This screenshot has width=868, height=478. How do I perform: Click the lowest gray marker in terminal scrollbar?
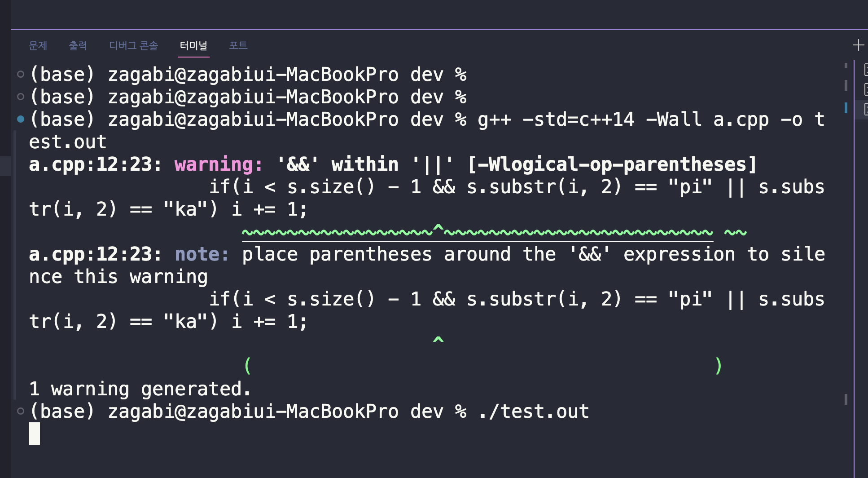tap(846, 399)
